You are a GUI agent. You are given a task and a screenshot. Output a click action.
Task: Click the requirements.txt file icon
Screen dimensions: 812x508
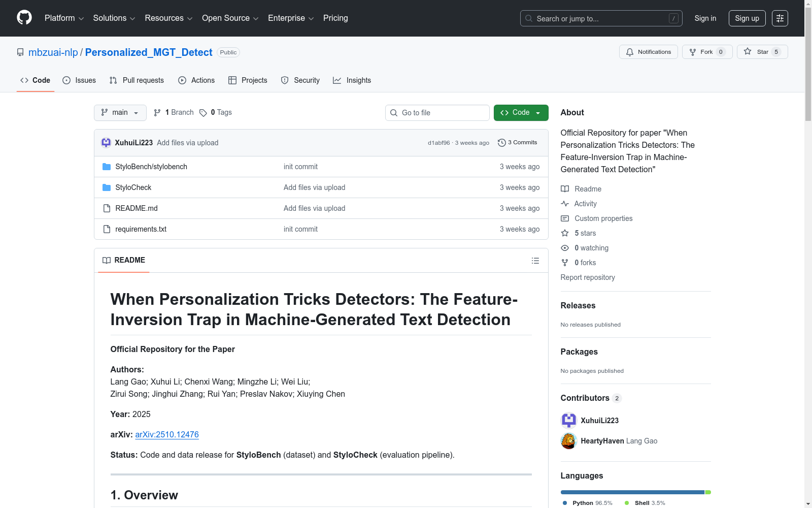coord(107,229)
